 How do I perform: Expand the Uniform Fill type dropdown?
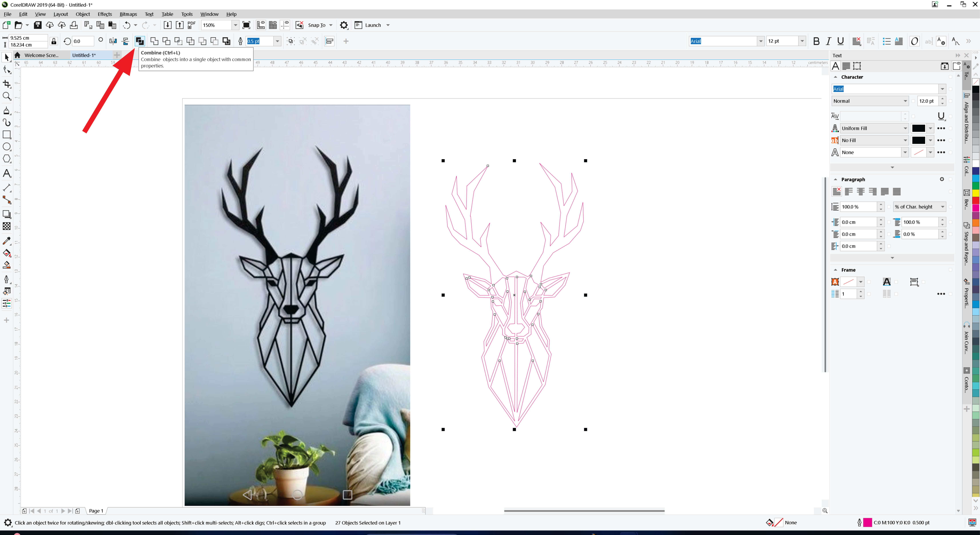(x=905, y=128)
